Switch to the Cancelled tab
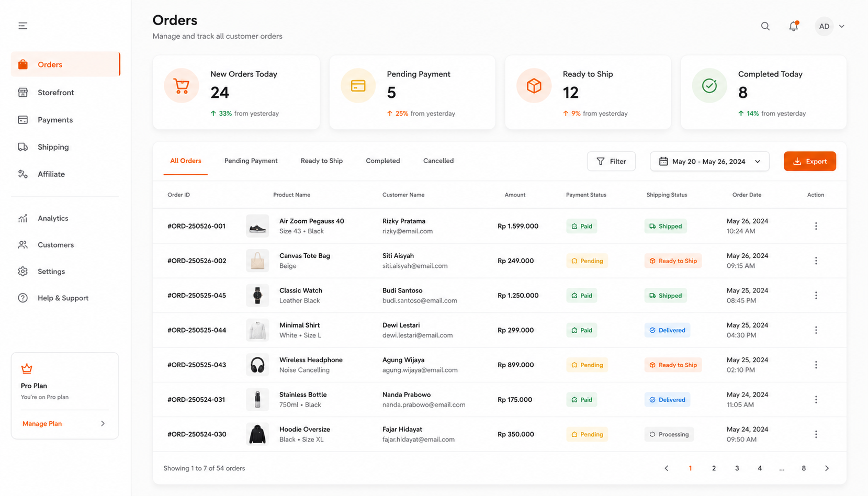The width and height of the screenshot is (868, 496). [x=438, y=161]
